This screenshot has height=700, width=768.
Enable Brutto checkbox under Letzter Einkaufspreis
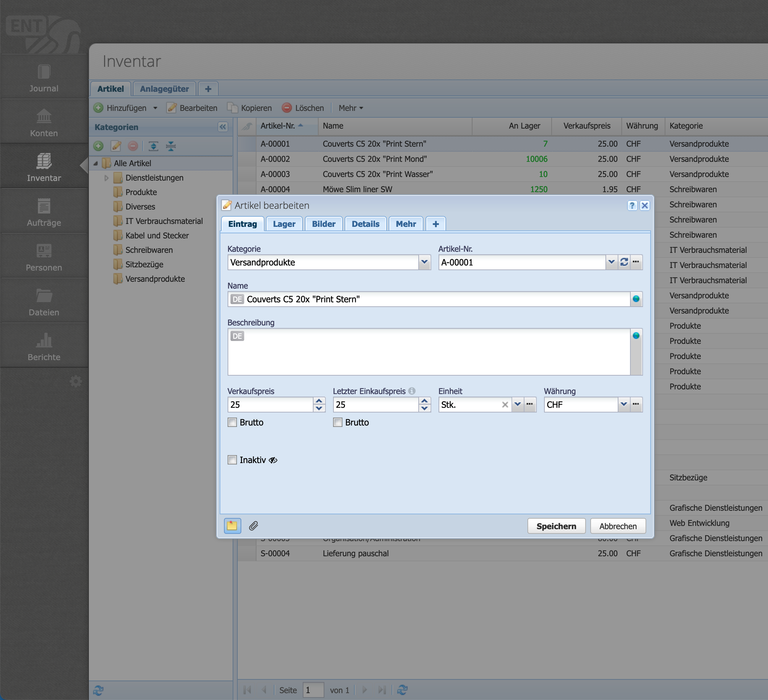(337, 422)
